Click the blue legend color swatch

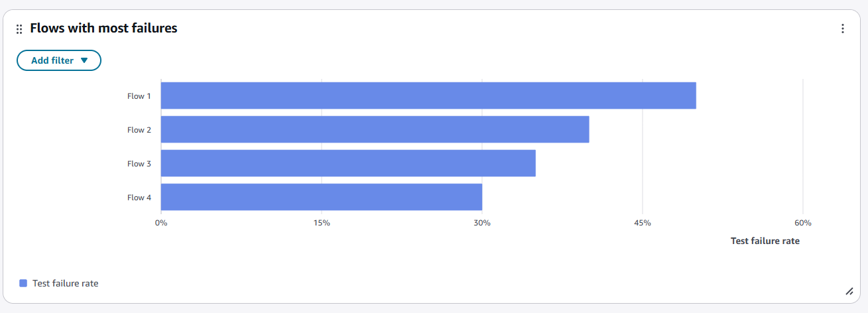click(23, 283)
